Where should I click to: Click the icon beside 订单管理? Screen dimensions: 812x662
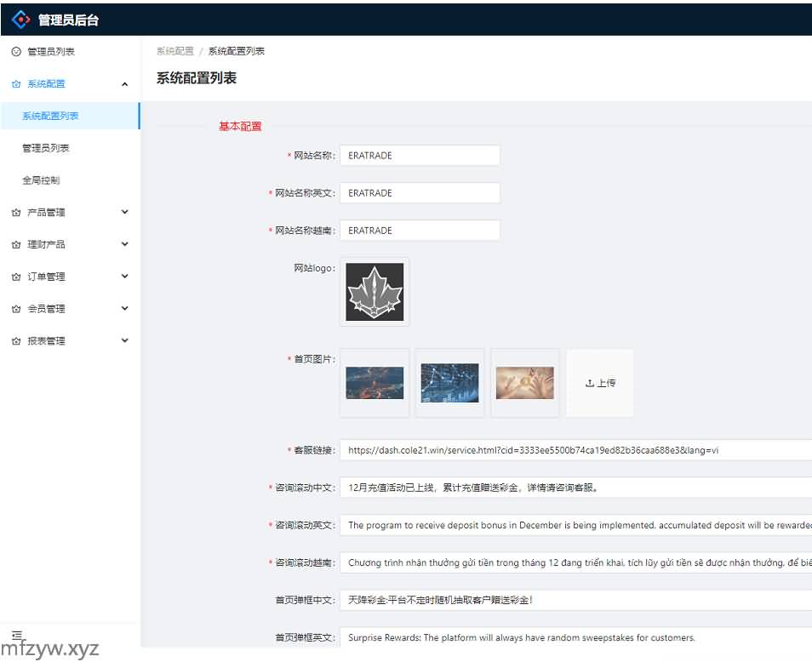pos(16,277)
